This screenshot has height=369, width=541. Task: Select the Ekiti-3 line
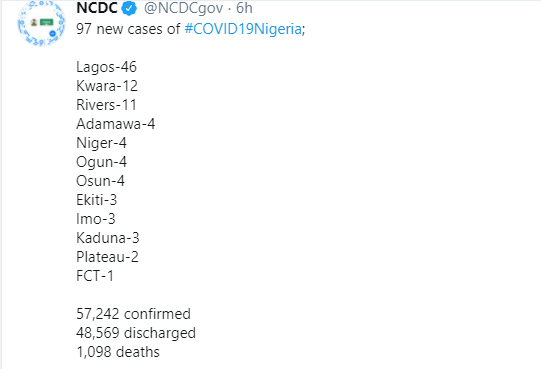(97, 200)
